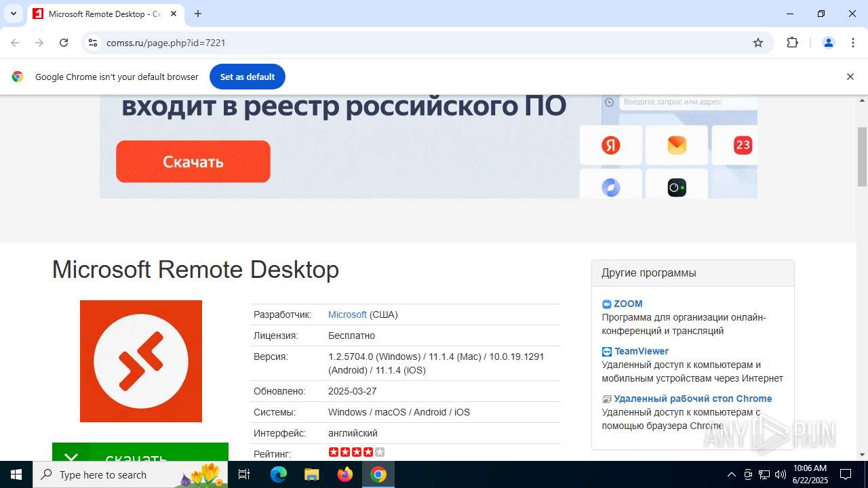
Task: Click the browser forward arrow
Action: click(x=39, y=43)
